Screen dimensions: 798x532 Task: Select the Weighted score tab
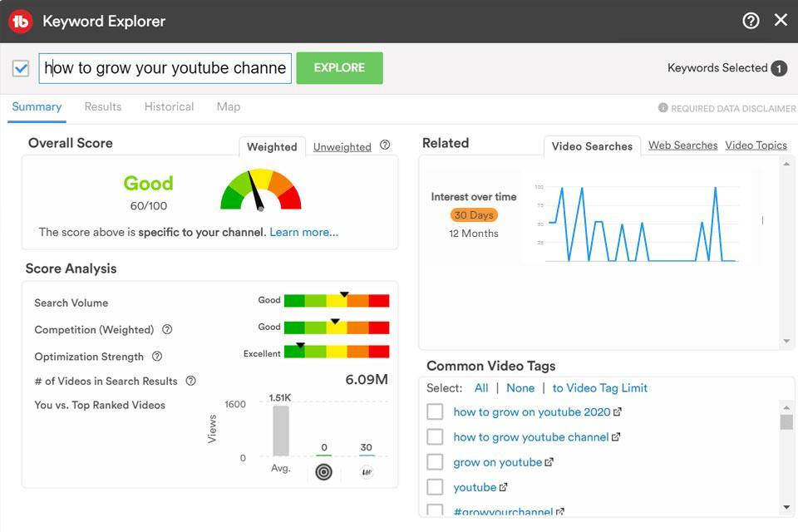click(273, 146)
